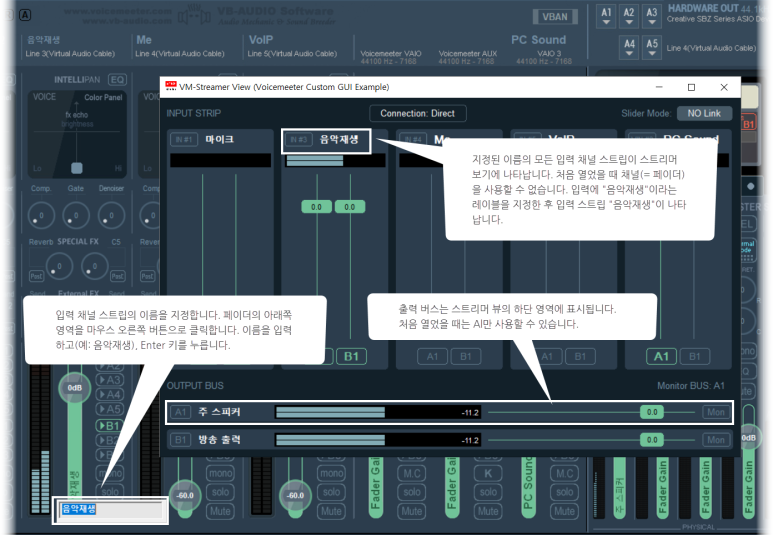Screen dimensions: 773x535
Task: Toggle Mon button on 주 스피커 bus row
Action: 715,412
